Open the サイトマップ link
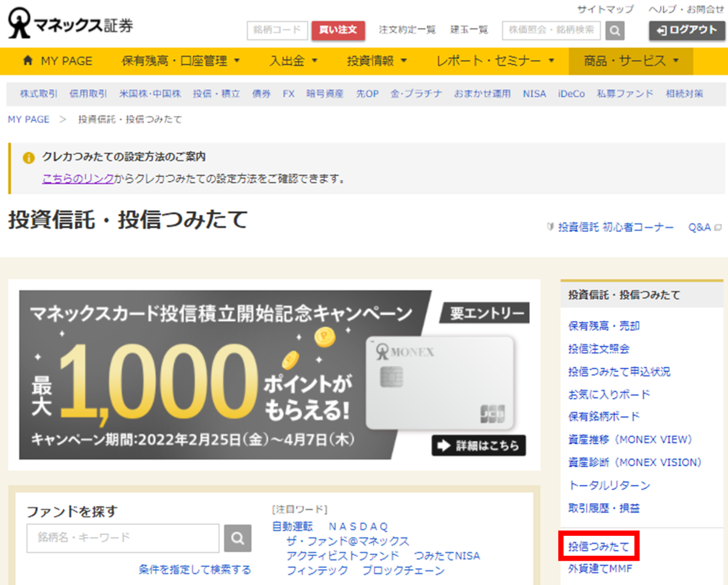Viewport: 728px width, 585px height. point(605,9)
